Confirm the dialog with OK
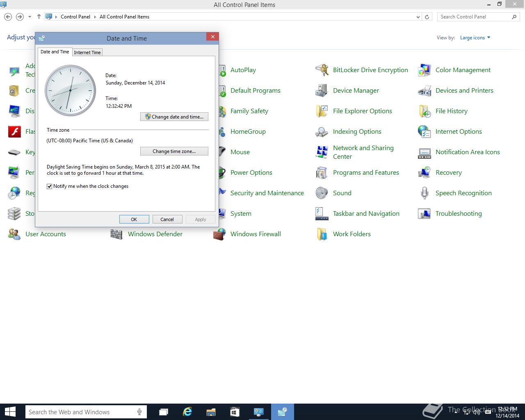The width and height of the screenshot is (525, 420). click(x=134, y=219)
